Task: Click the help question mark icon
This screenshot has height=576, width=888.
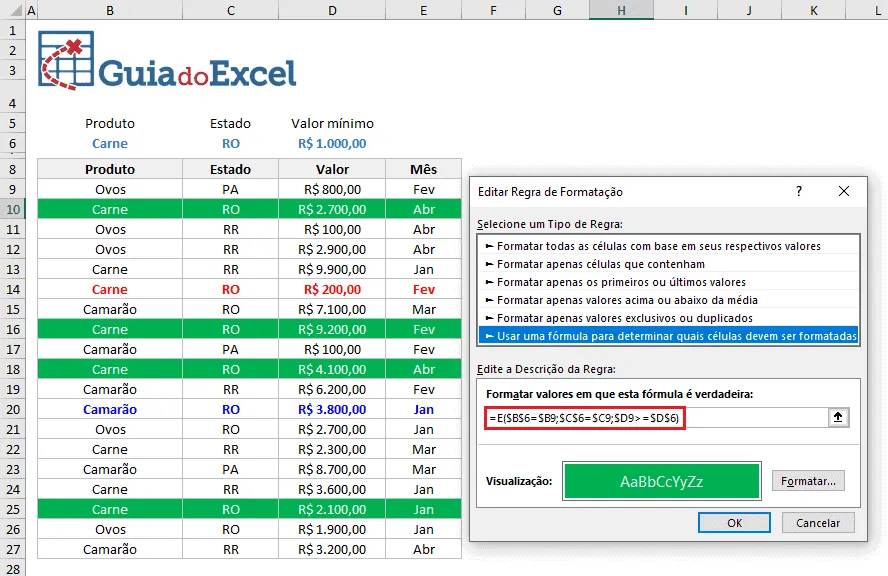Action: pyautogui.click(x=799, y=191)
